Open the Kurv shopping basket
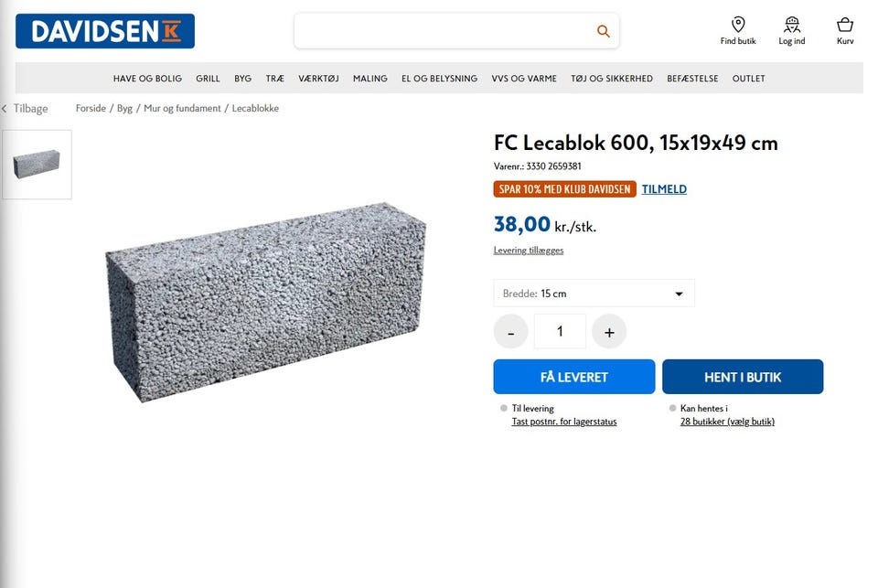The image size is (878, 588). pyautogui.click(x=845, y=31)
